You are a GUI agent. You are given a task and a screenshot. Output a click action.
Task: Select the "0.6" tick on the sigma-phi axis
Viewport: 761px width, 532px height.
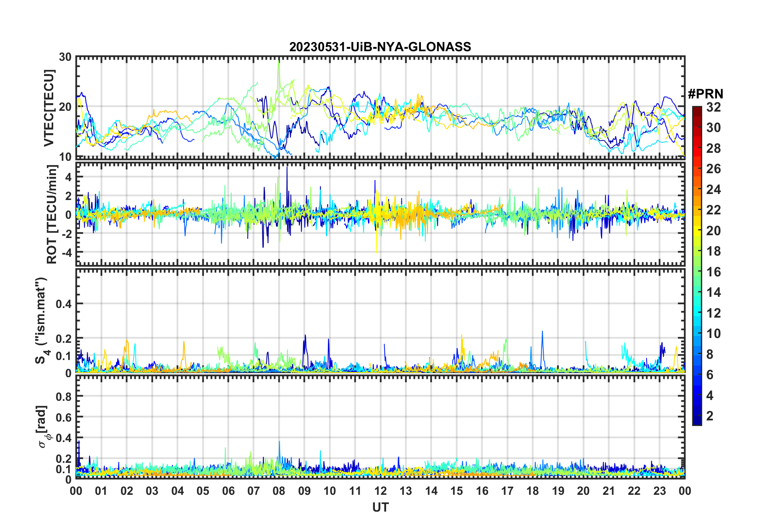64,417
